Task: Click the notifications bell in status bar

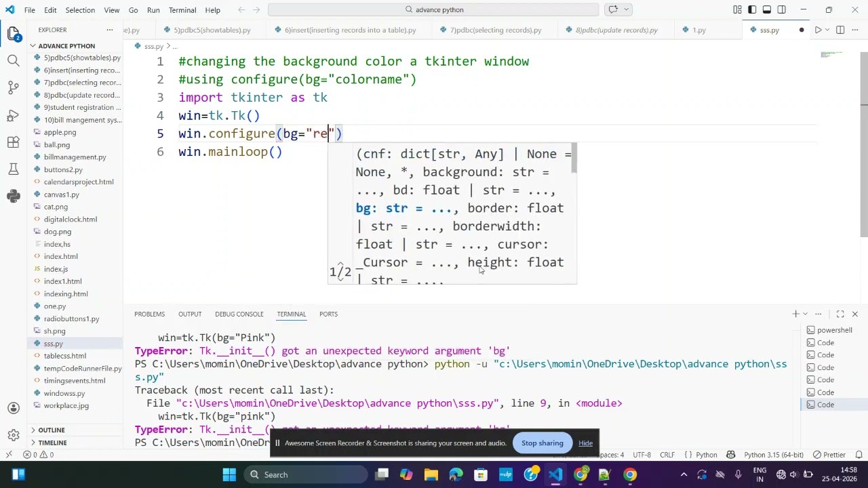Action: tap(859, 455)
